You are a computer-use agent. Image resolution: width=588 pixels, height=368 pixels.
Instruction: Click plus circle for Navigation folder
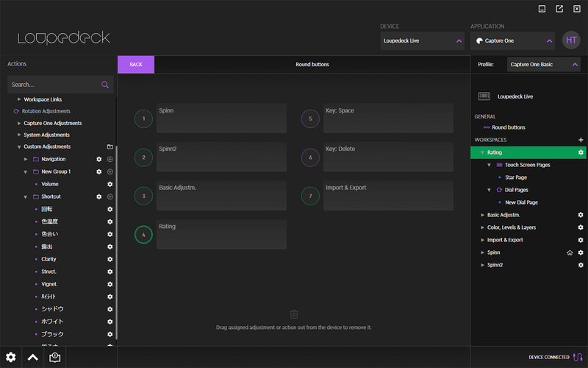pos(110,159)
